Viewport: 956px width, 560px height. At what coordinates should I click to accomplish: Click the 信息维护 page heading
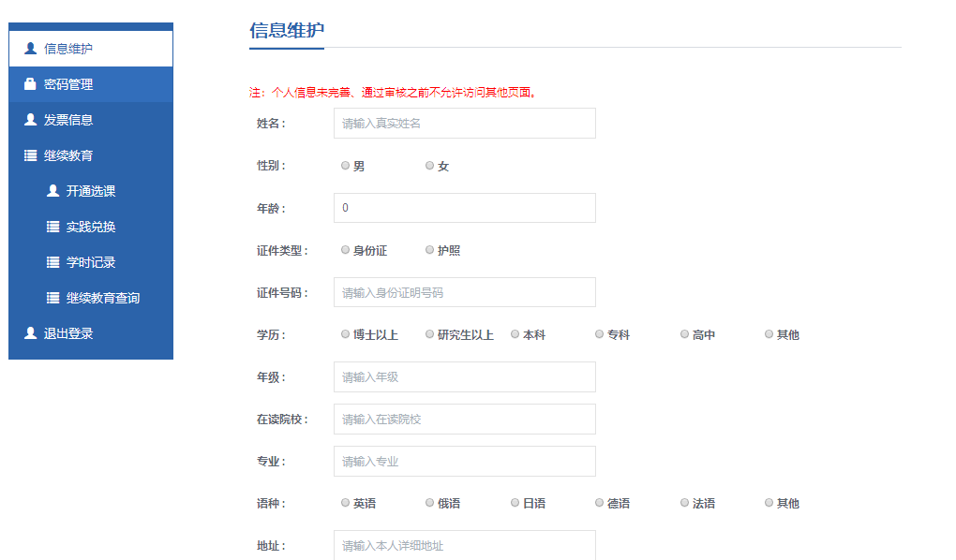click(x=287, y=30)
